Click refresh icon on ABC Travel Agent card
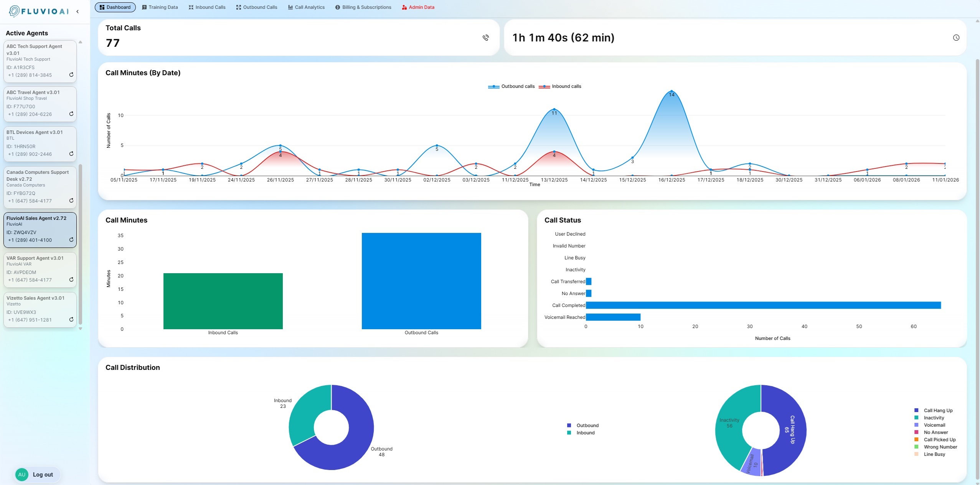980x485 pixels. pyautogui.click(x=71, y=114)
